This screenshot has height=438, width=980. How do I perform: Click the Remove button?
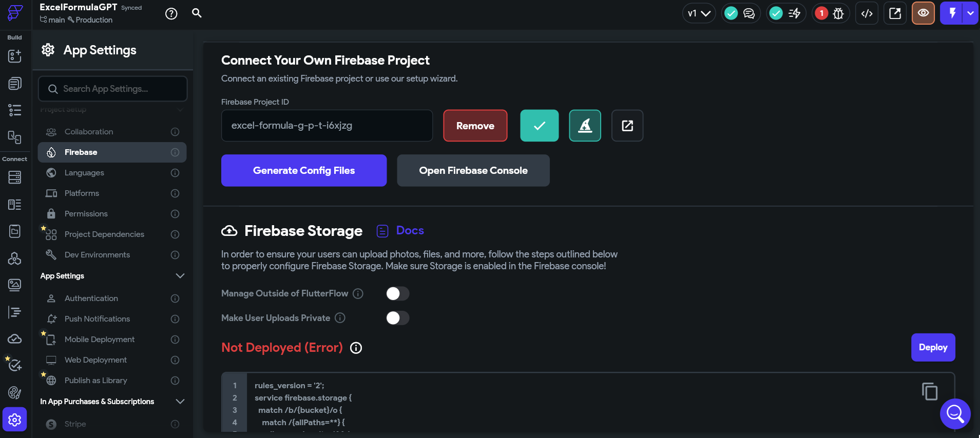(475, 126)
